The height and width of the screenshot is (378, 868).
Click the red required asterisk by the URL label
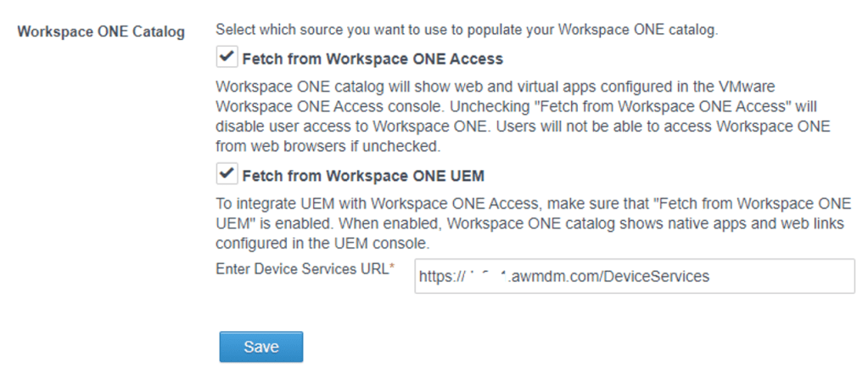[x=392, y=268]
